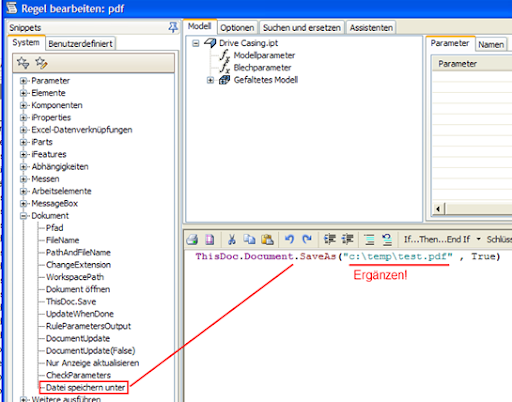Click the edit snippet star-pencil icon
This screenshot has width=512, height=402.
(41, 62)
